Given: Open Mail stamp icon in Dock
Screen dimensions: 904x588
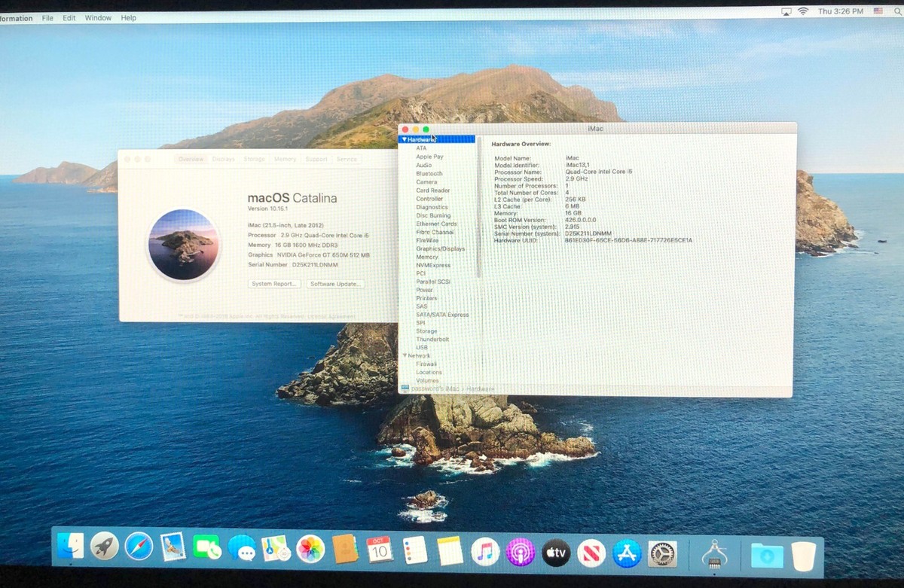Looking at the screenshot, I should [x=173, y=547].
